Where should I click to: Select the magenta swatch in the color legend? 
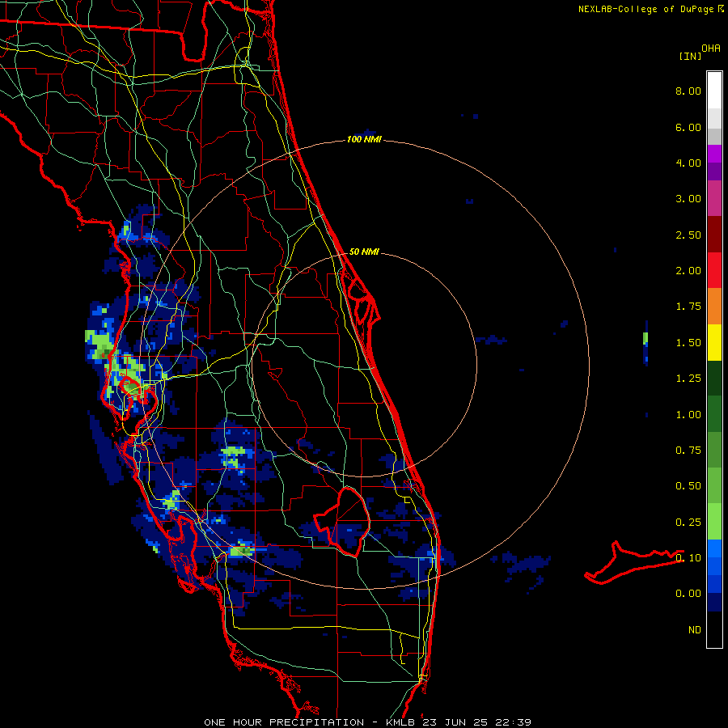click(x=714, y=154)
